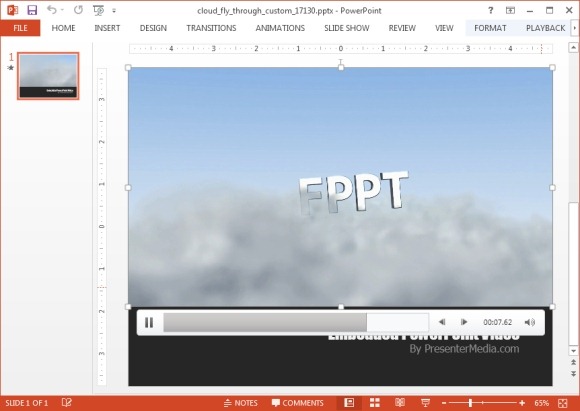
Task: Switch to Normal view
Action: (349, 402)
